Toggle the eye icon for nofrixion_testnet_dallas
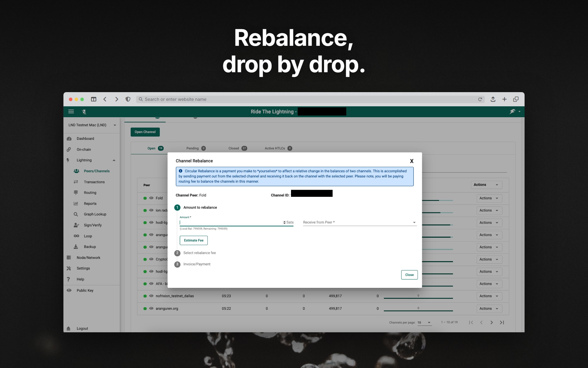The width and height of the screenshot is (588, 368). (151, 296)
